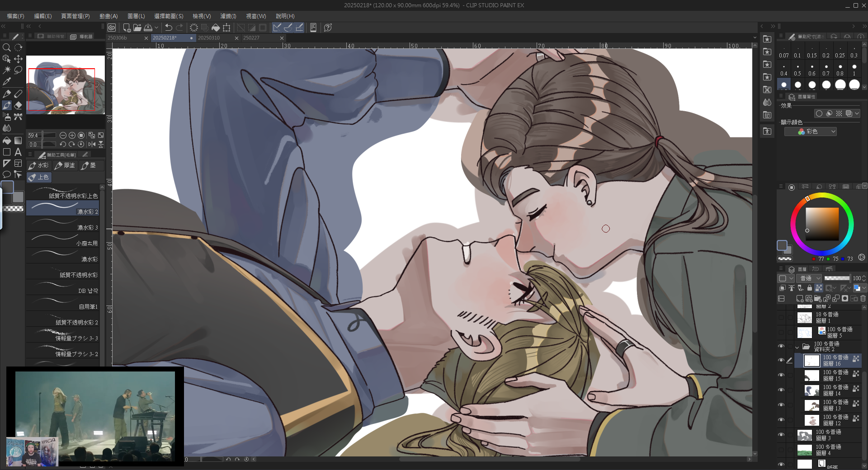Click the Open file folder icon

137,28
